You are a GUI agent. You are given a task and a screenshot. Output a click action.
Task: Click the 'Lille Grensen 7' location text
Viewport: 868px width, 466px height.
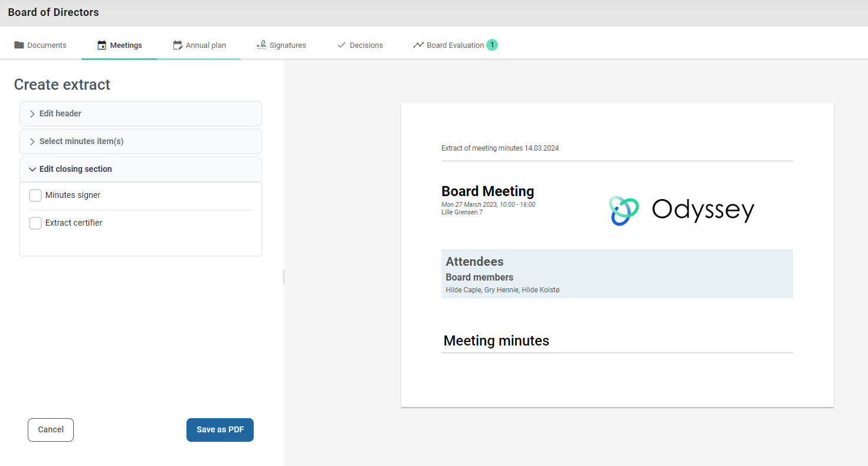[462, 212]
